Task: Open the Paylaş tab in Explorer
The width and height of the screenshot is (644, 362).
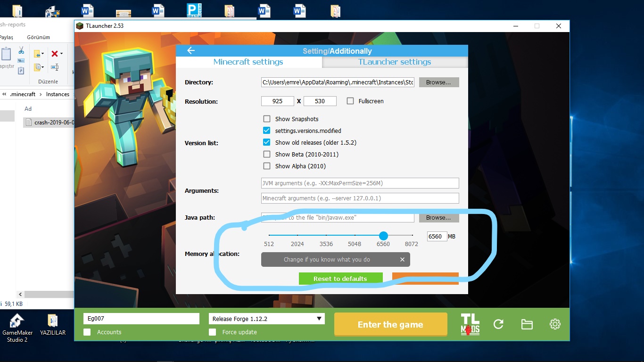Action: point(7,37)
